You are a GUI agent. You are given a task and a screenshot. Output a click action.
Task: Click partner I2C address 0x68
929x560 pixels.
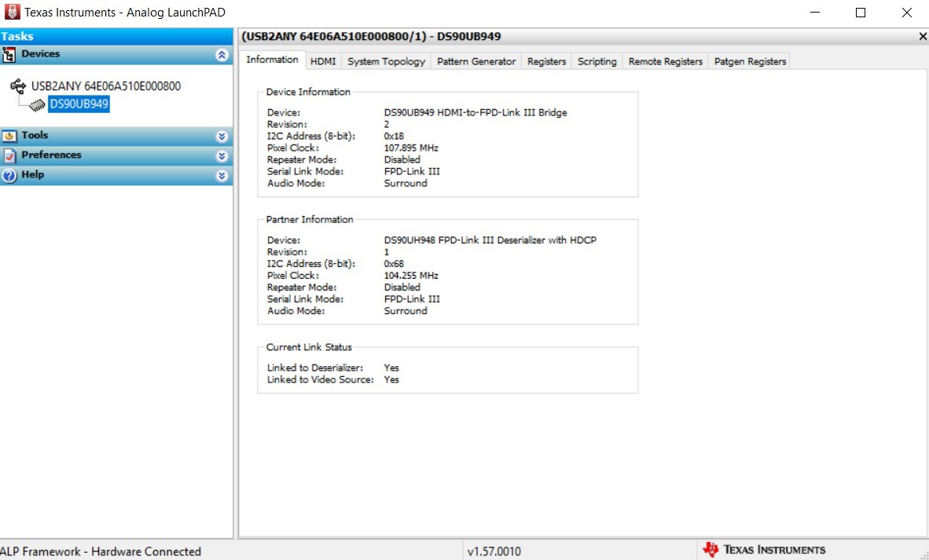[x=394, y=264]
